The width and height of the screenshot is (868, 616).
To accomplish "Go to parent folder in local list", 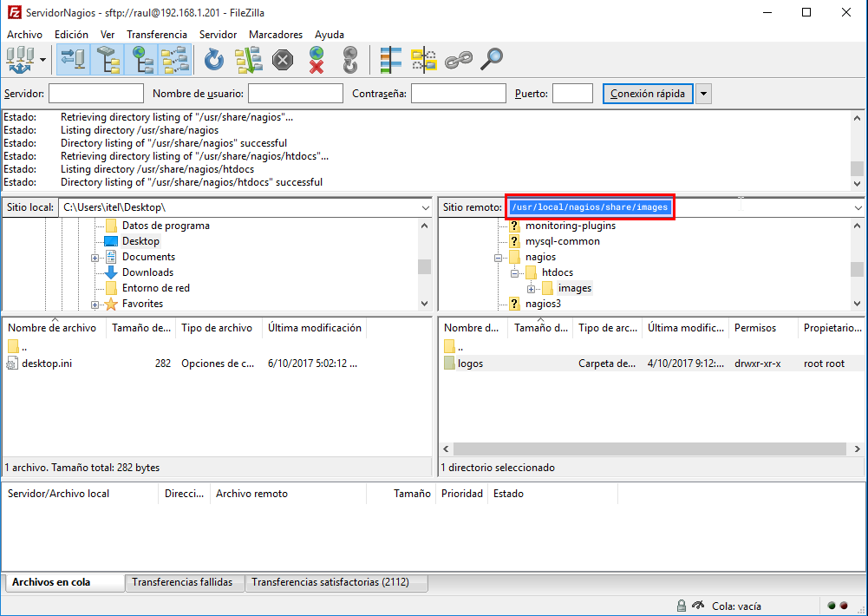I will (17, 347).
